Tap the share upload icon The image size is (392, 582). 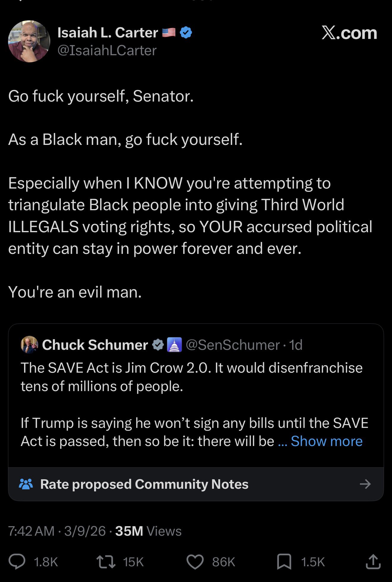click(373, 562)
